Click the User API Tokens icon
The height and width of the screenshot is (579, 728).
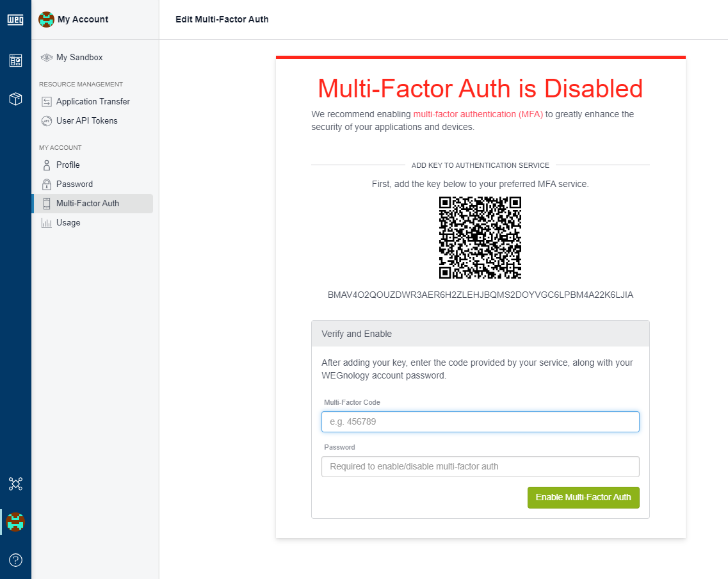click(47, 120)
